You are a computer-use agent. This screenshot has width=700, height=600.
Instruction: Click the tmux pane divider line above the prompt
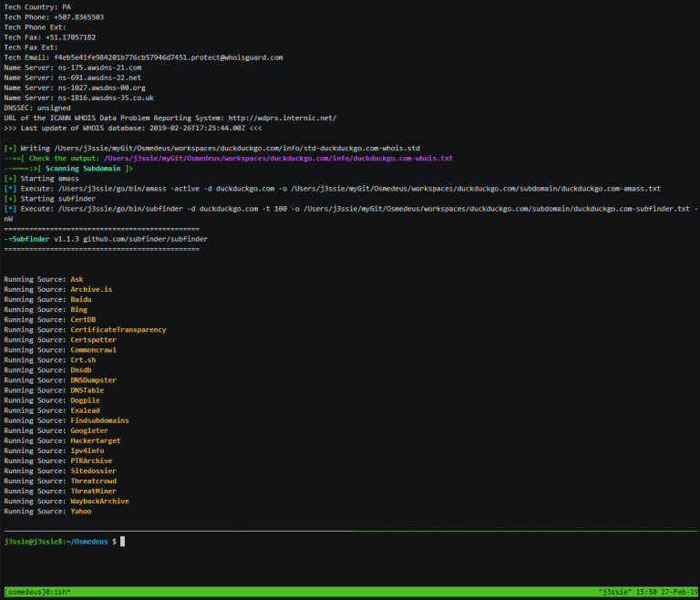coord(351,532)
